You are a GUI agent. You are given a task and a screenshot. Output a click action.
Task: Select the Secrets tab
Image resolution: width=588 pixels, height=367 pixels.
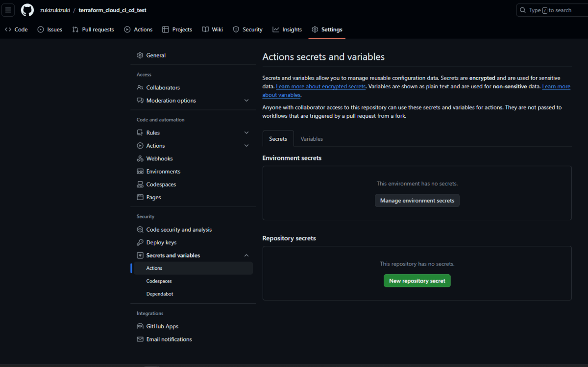coord(278,139)
